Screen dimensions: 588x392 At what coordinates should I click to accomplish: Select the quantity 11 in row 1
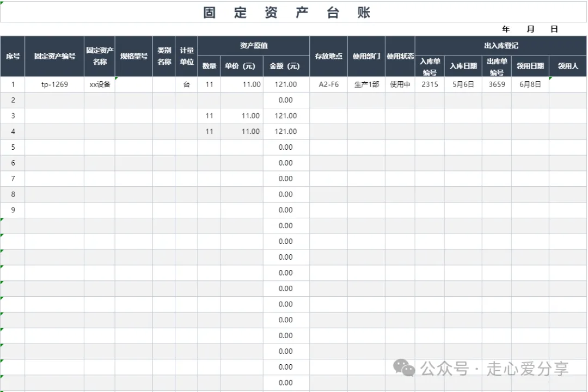[209, 84]
